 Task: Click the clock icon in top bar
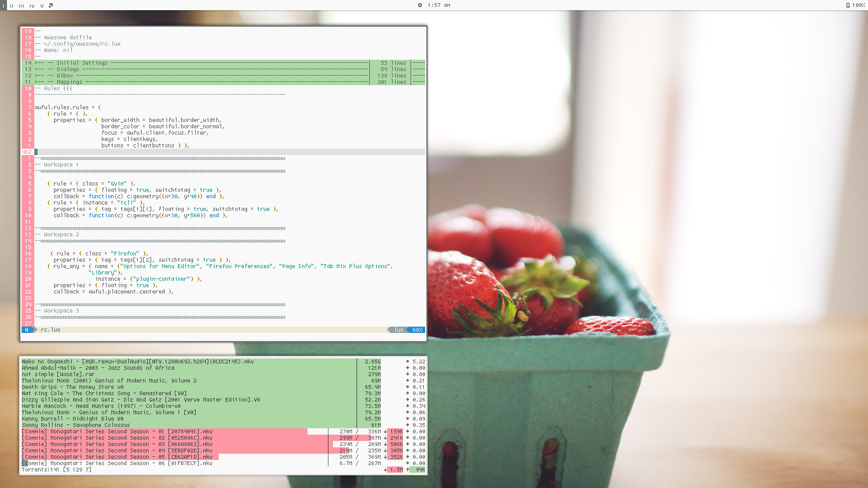tap(420, 5)
